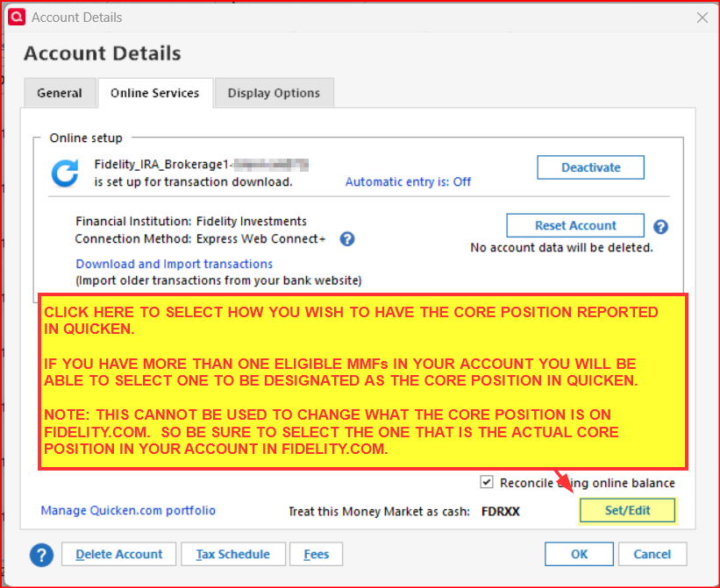Click the Quicken logo icon in title bar
This screenshot has width=720, height=588.
pyautogui.click(x=17, y=17)
